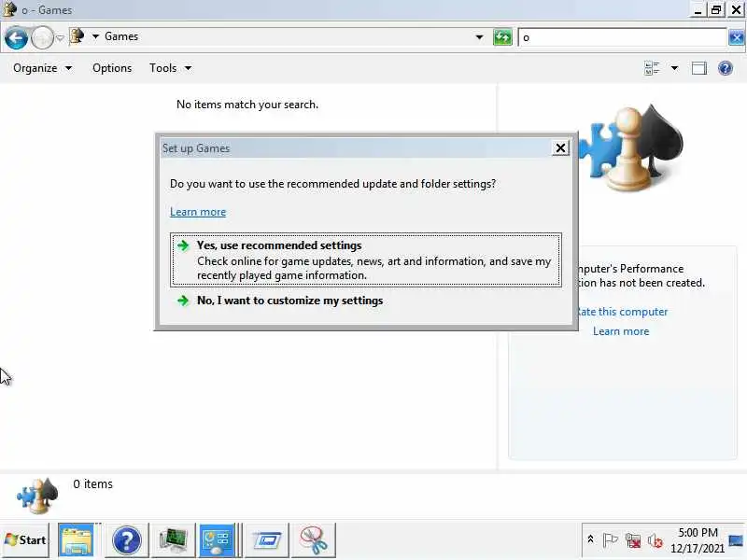
Task: Choose No, I want to customize my settings
Action: click(x=365, y=301)
